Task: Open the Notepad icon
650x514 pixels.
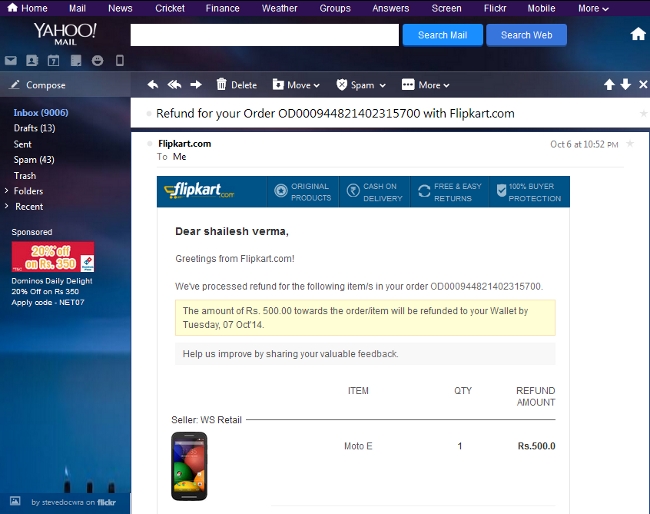Action: tap(76, 61)
